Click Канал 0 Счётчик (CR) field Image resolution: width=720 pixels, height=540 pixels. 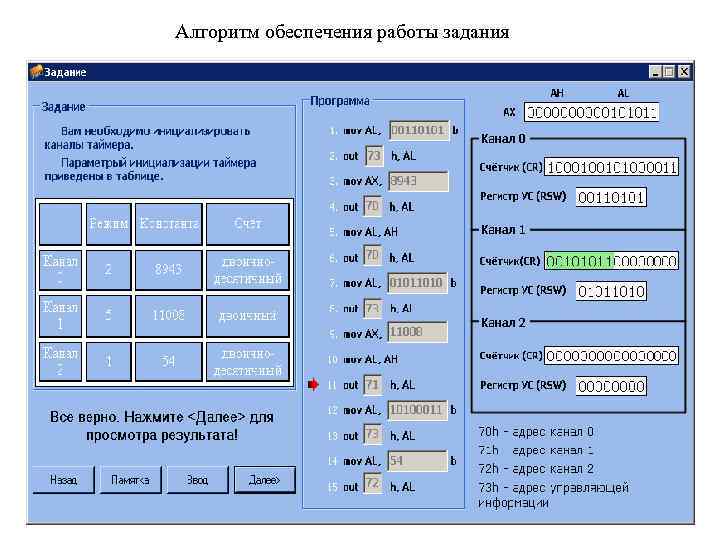click(611, 167)
